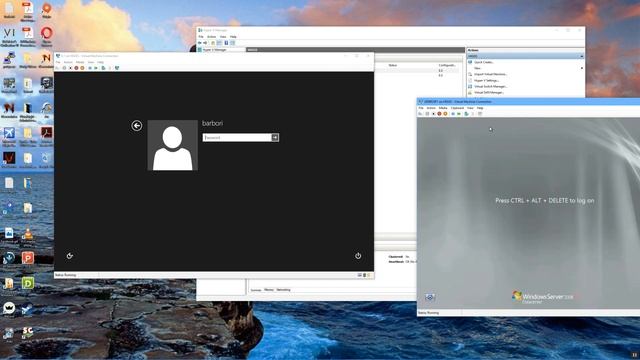Open the File menu of the left VM window

click(58, 62)
